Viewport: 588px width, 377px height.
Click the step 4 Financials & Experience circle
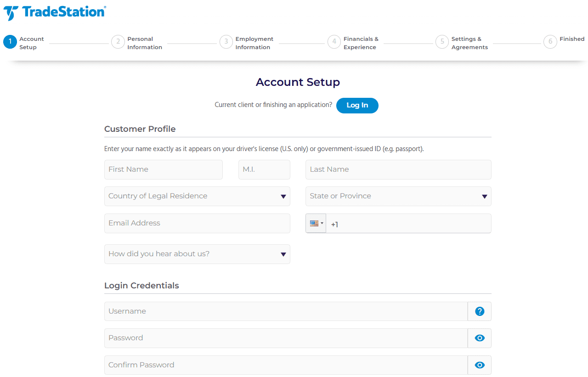(334, 42)
